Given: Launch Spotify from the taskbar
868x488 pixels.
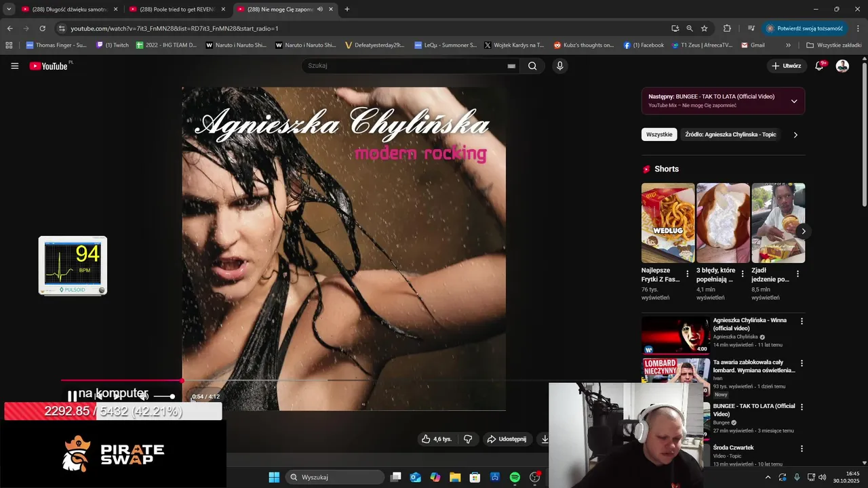Looking at the screenshot, I should 515,477.
